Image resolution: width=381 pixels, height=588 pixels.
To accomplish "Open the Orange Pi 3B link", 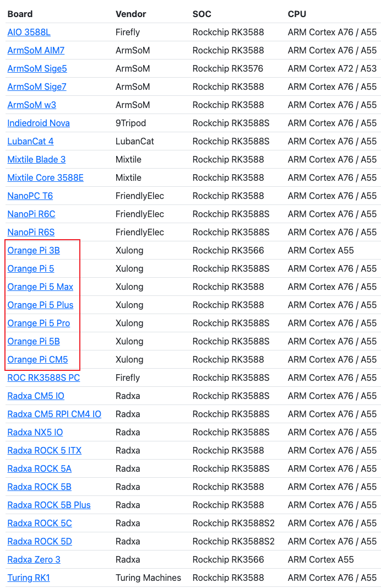I will (x=34, y=251).
